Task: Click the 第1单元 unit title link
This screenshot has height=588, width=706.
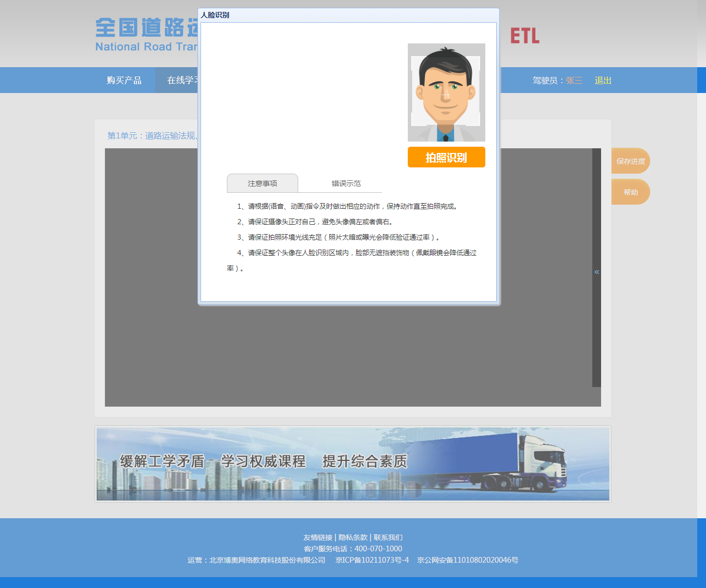Action: tap(152, 135)
